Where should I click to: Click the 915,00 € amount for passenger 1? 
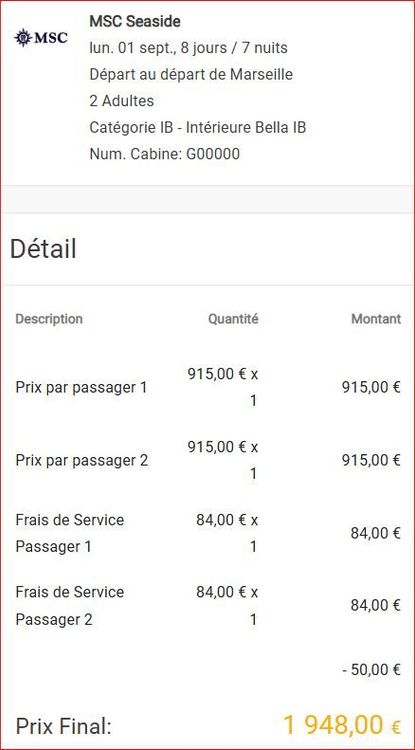(371, 387)
